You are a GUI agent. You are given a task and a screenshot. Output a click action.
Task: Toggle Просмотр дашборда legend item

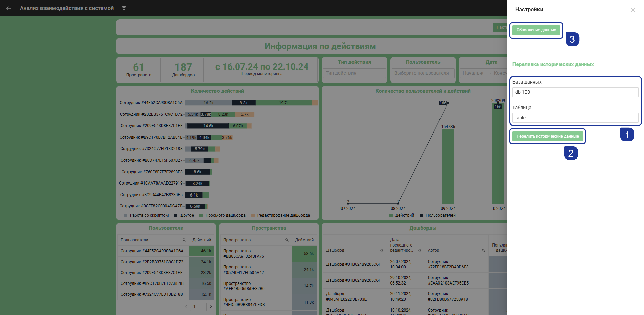[x=222, y=215]
